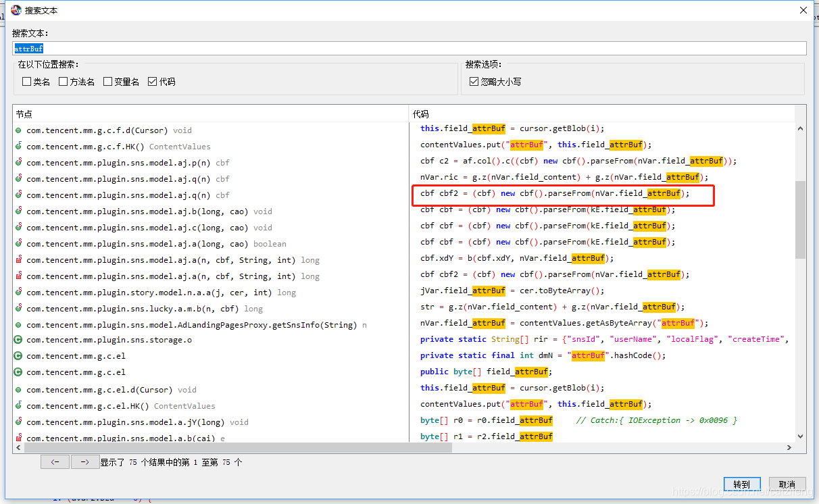Click icon of aj.a(long, cao) boolean row
Screen dimensions: 819x504
coord(19,244)
